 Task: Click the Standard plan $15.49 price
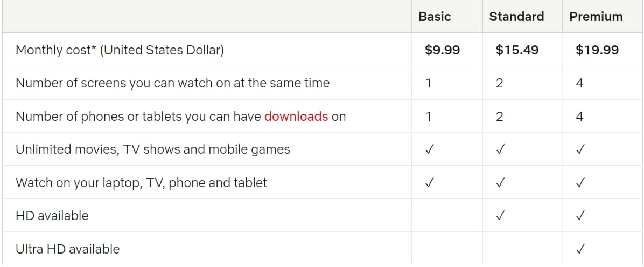point(517,50)
